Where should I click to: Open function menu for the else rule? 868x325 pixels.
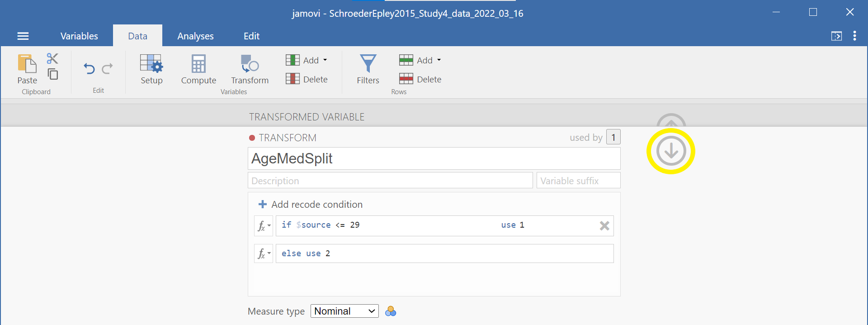(x=264, y=253)
